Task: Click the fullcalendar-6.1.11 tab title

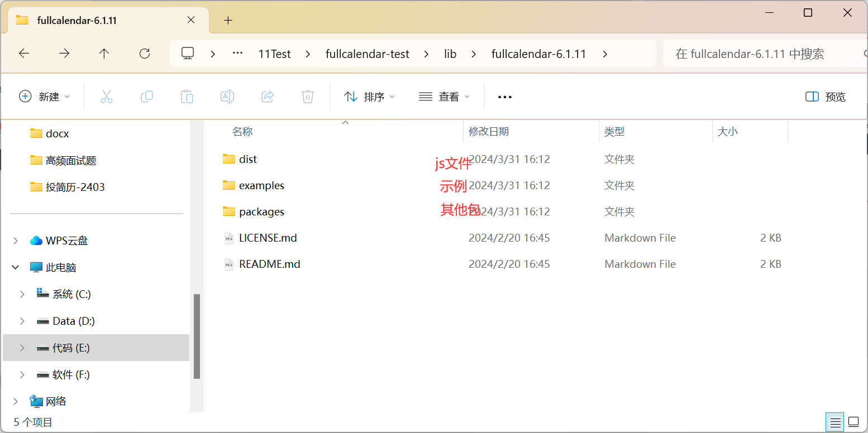Action: tap(77, 20)
